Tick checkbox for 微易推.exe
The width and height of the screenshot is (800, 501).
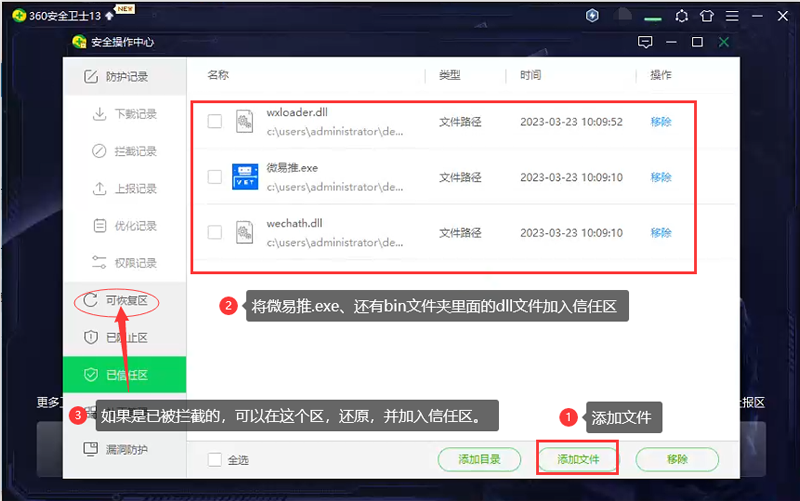tap(215, 177)
